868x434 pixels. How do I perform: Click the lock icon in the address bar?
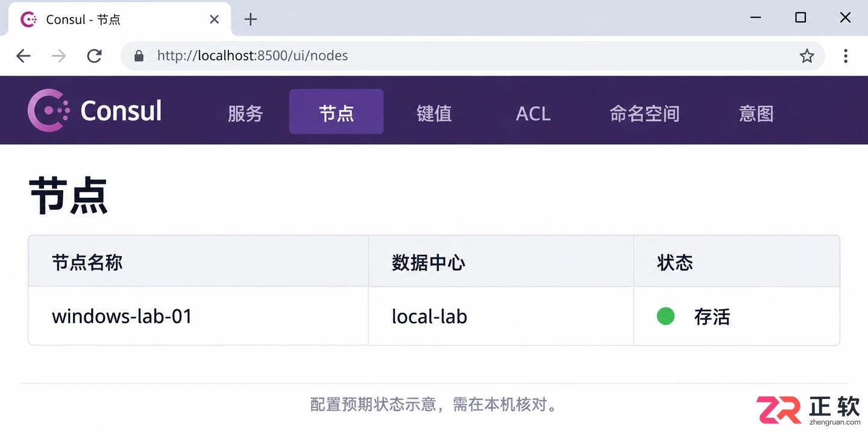coord(139,56)
